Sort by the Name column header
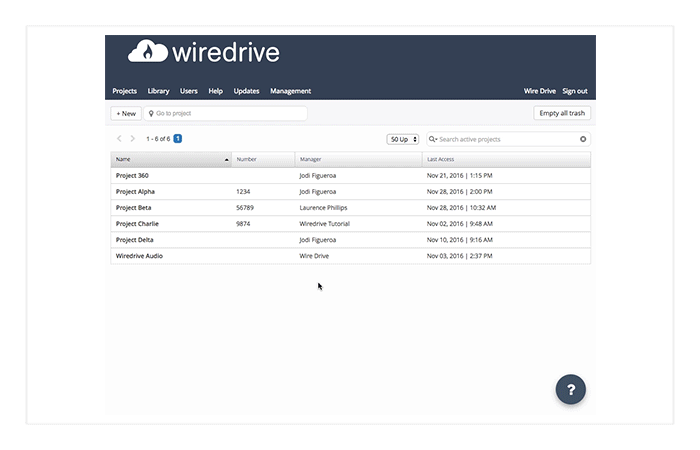This screenshot has height=450, width=700. coord(171,159)
